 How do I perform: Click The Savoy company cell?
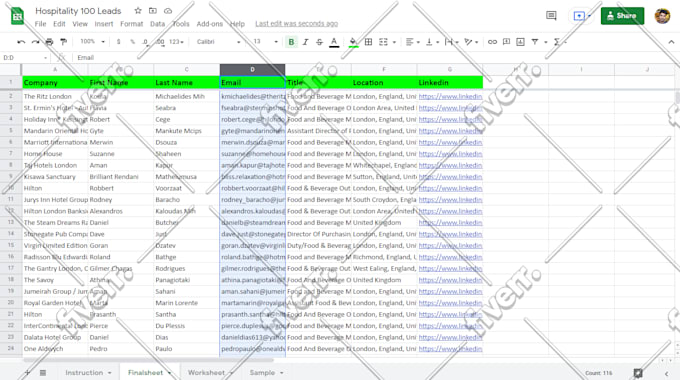point(55,280)
